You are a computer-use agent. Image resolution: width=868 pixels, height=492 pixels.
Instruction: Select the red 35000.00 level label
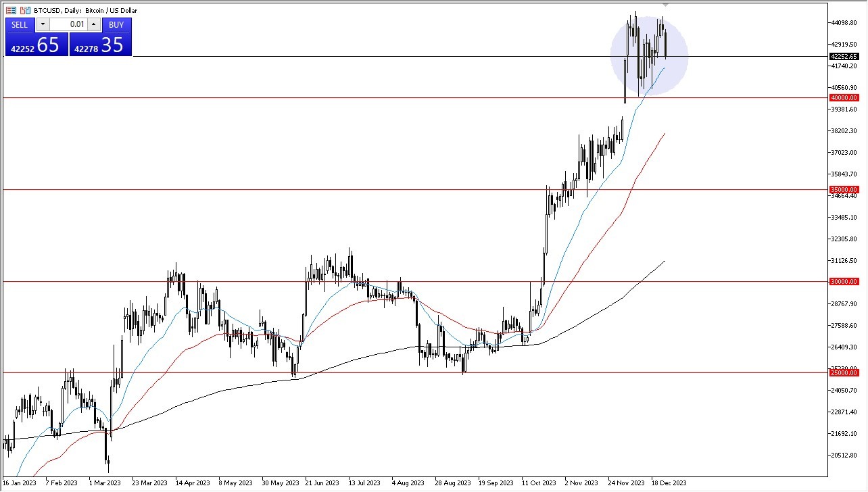click(844, 190)
